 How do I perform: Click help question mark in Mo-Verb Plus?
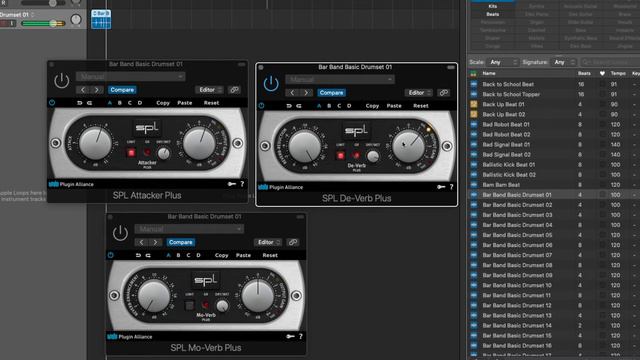301,336
